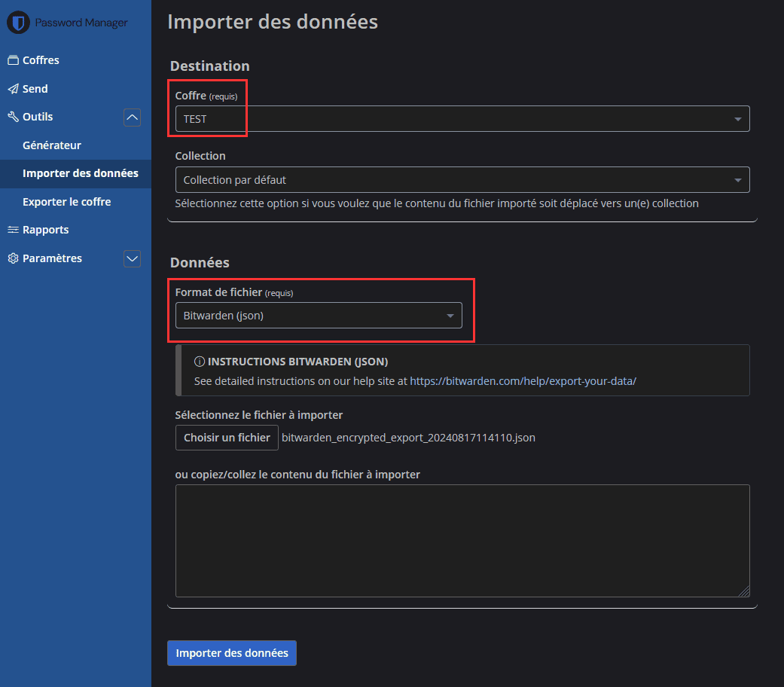Click the info icon beside Instructions Bitwarden
784x687 pixels.
pyautogui.click(x=200, y=362)
